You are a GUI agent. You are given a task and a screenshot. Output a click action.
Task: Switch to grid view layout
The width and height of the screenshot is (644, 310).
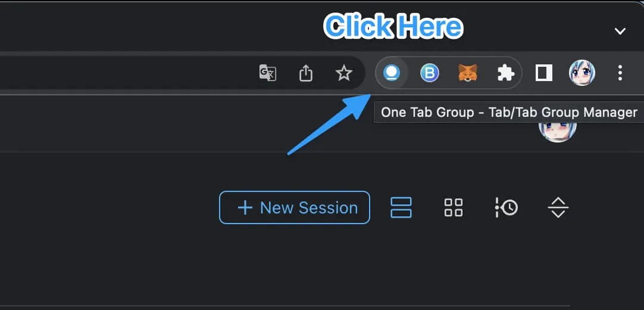point(454,207)
